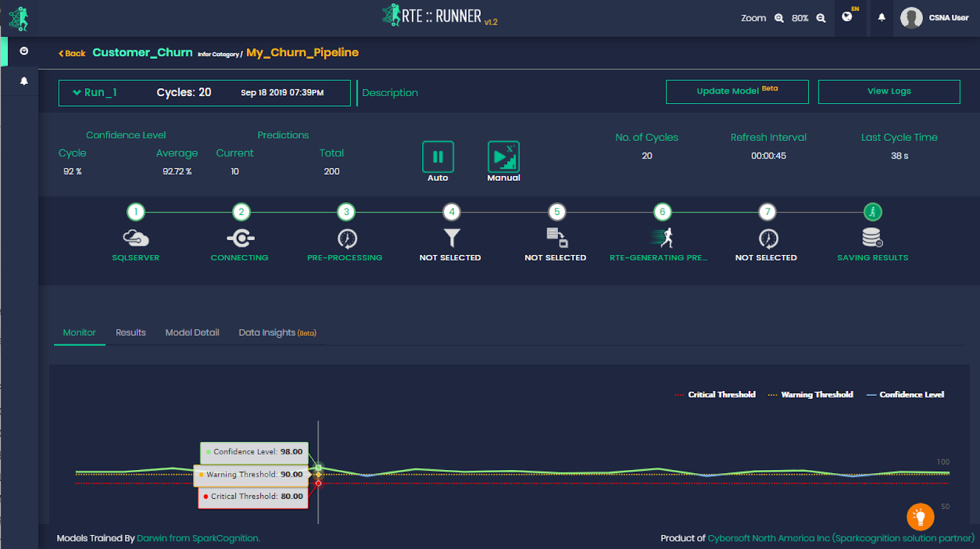Zoom out using left magnifier icon
The image size is (980, 549).
coord(779,18)
